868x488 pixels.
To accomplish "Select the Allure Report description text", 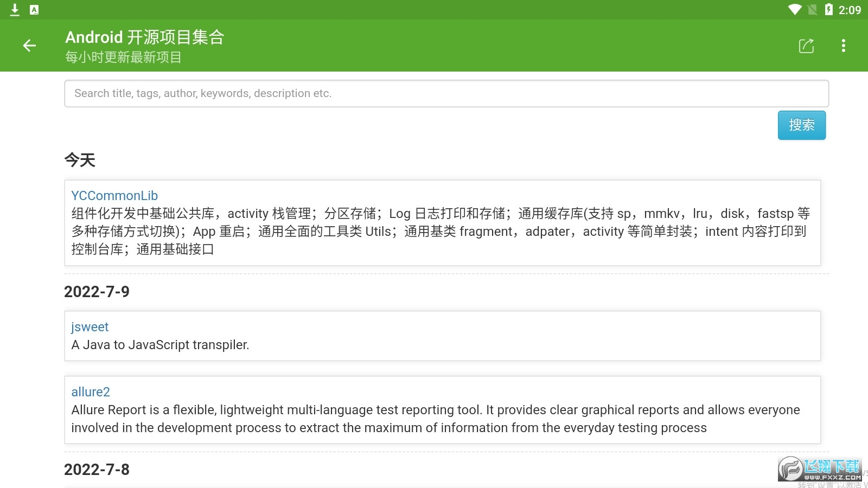I will (x=436, y=419).
